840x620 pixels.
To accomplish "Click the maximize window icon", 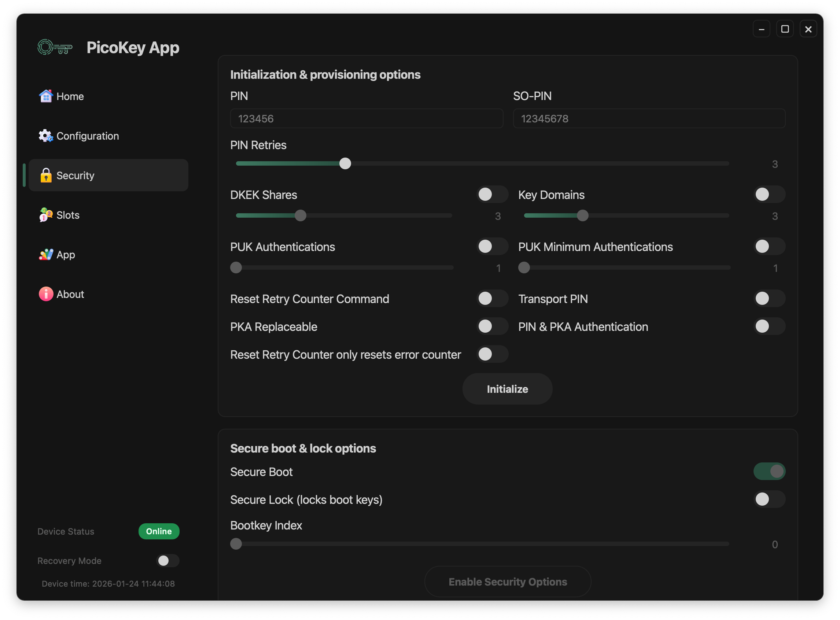I will point(785,29).
